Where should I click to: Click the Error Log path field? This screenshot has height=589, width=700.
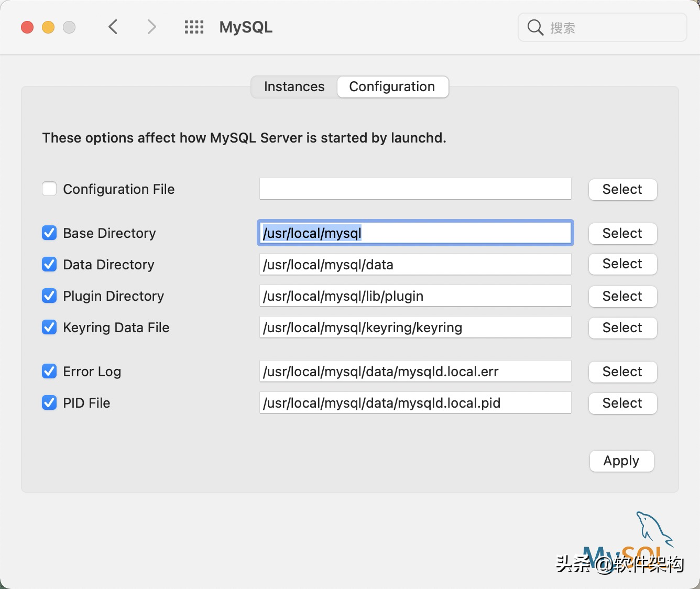[415, 371]
